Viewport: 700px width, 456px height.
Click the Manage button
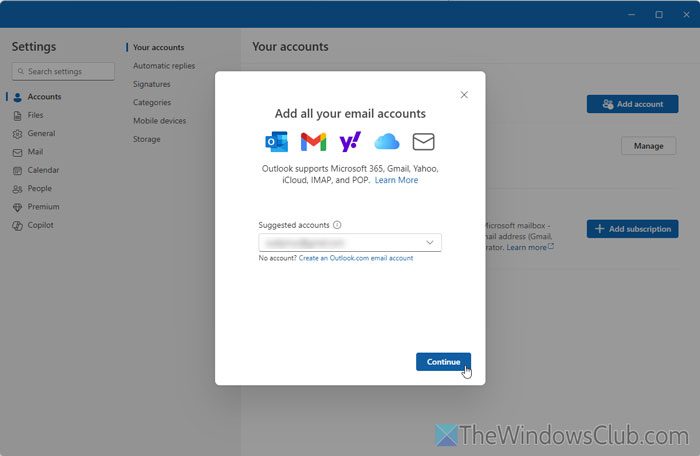tap(648, 146)
